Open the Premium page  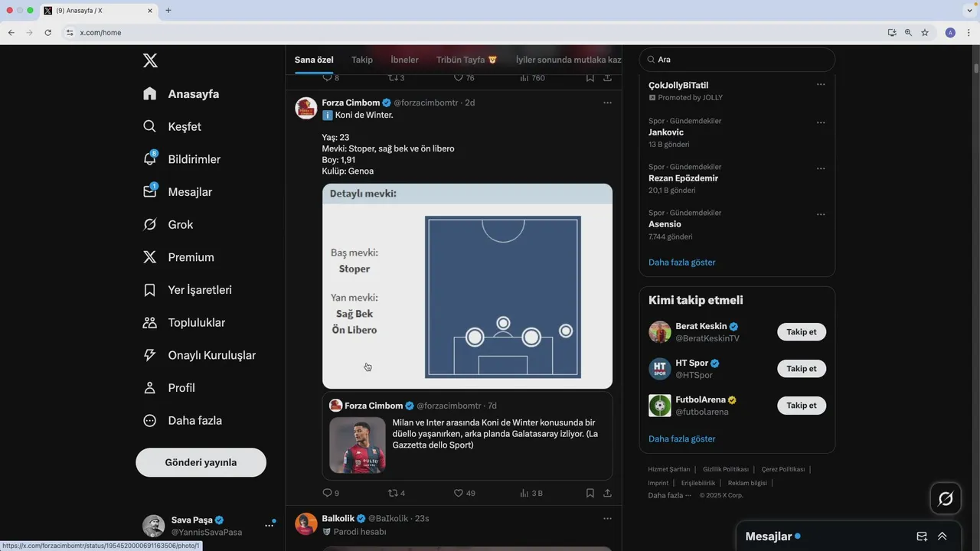pos(178,257)
